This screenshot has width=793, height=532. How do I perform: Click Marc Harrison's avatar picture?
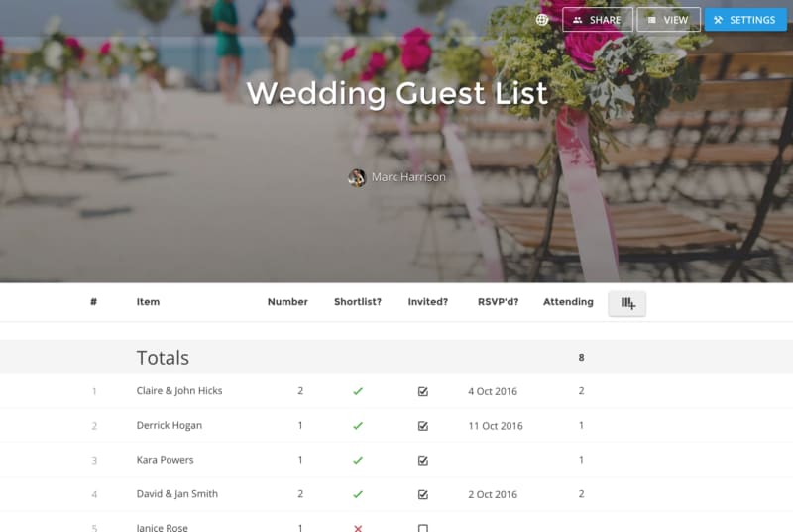357,178
